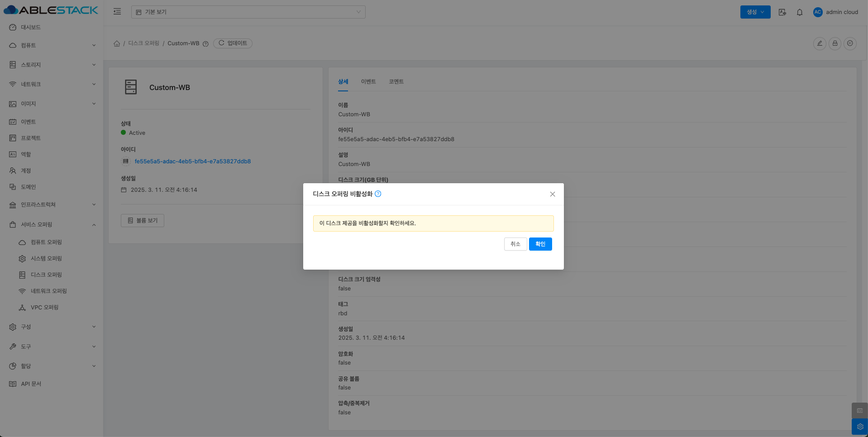Click the lock access icon button

(835, 43)
